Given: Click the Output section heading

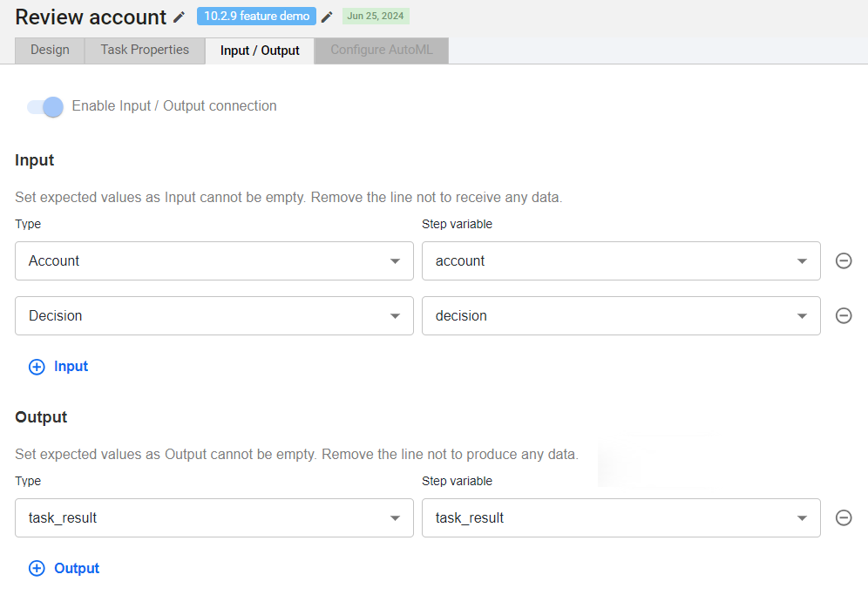Looking at the screenshot, I should [41, 417].
